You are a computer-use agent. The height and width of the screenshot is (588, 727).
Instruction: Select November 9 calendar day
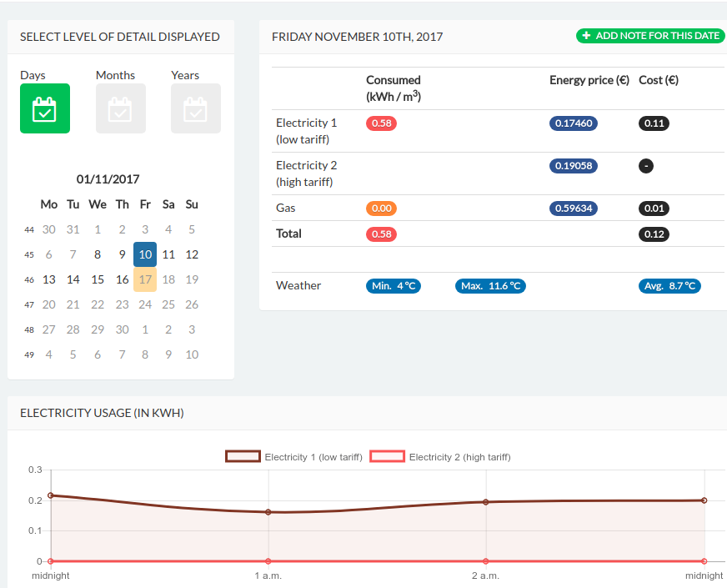coord(122,254)
